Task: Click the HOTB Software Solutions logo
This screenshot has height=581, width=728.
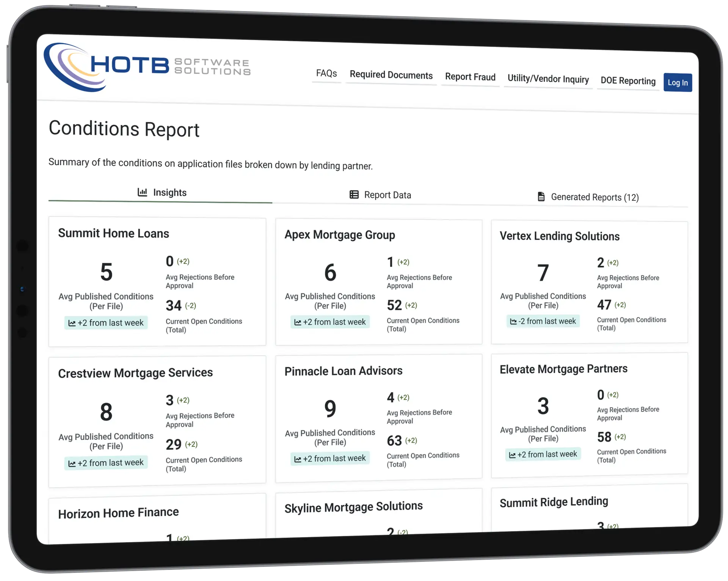Action: [x=147, y=67]
